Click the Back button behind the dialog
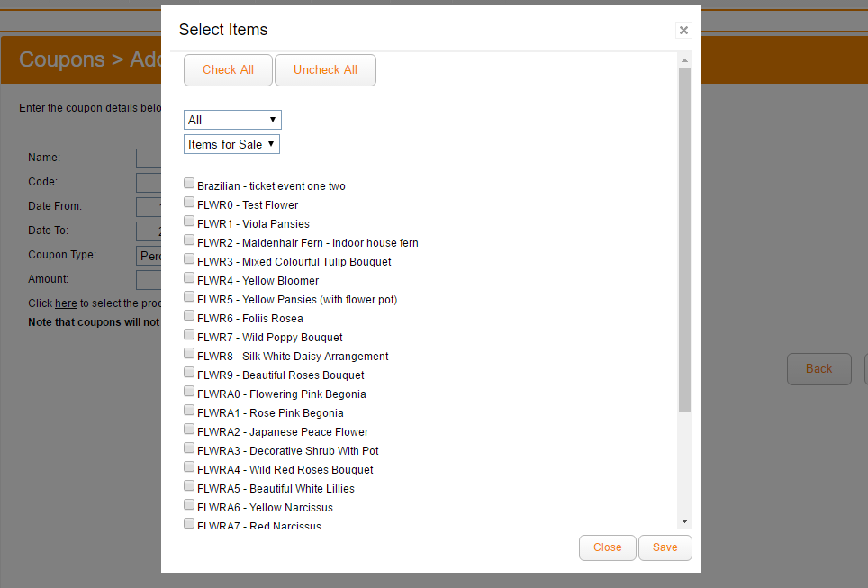Screen dimensions: 868x588 tap(818, 368)
